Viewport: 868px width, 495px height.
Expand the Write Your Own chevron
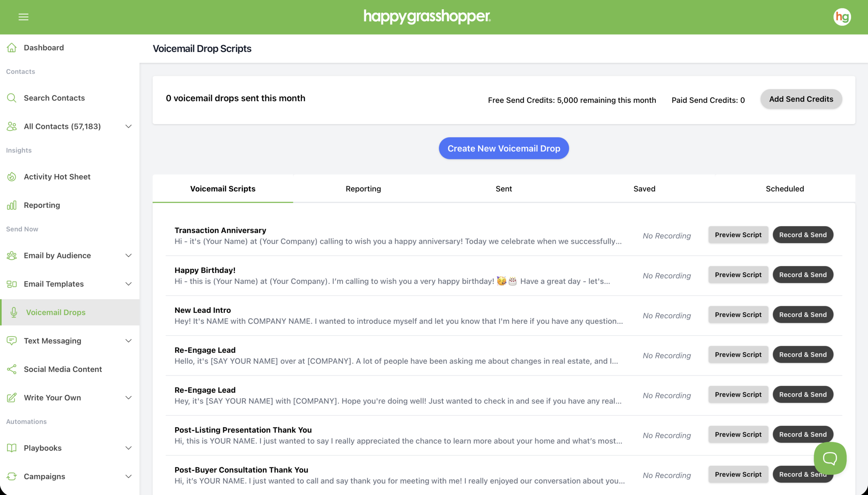coord(129,398)
